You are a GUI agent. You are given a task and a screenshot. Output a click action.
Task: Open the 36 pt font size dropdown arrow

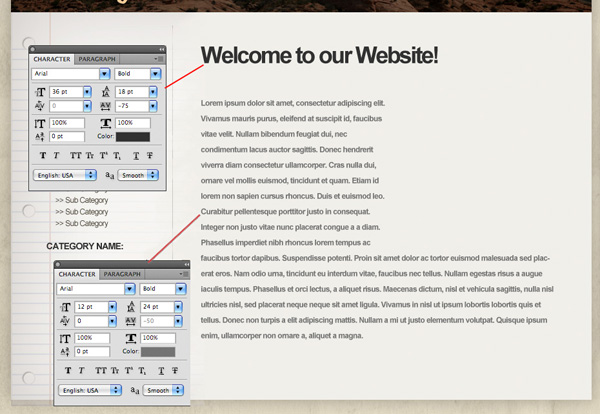[x=87, y=92]
